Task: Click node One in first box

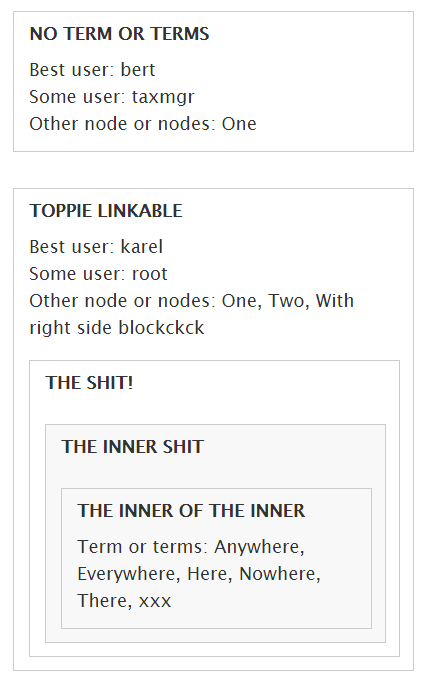Action: pyautogui.click(x=239, y=124)
